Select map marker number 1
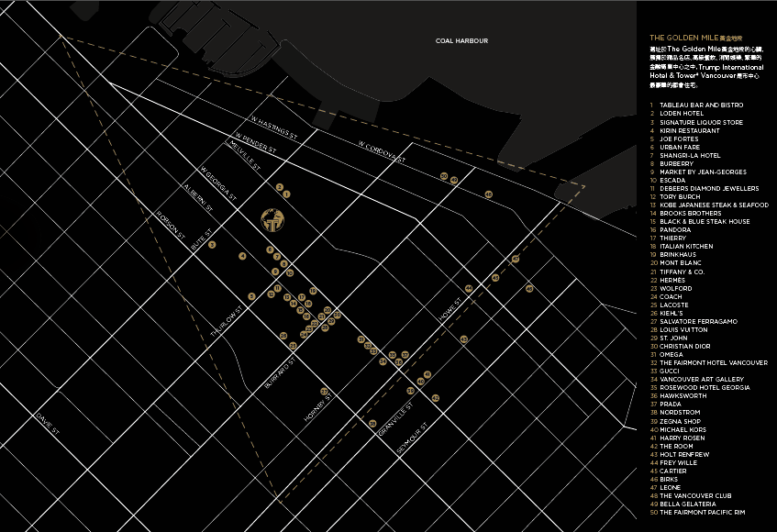Viewport: 777px width, 532px height. tap(286, 194)
